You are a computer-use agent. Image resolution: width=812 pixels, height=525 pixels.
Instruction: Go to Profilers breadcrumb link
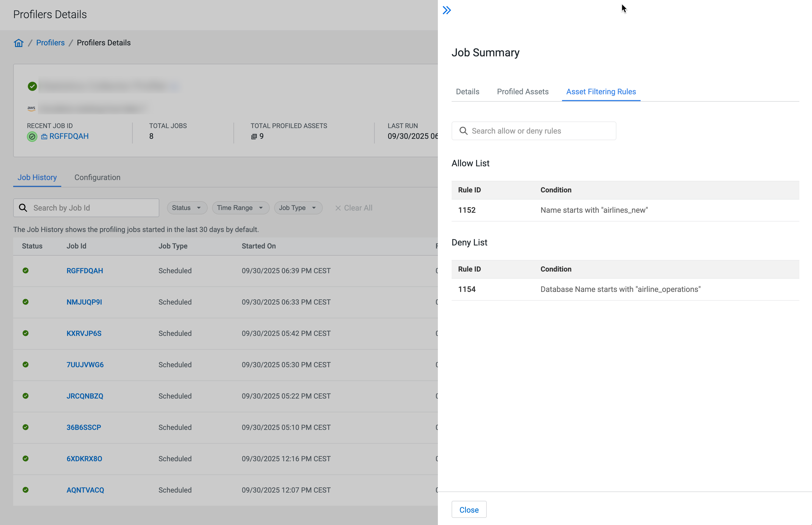(x=51, y=43)
